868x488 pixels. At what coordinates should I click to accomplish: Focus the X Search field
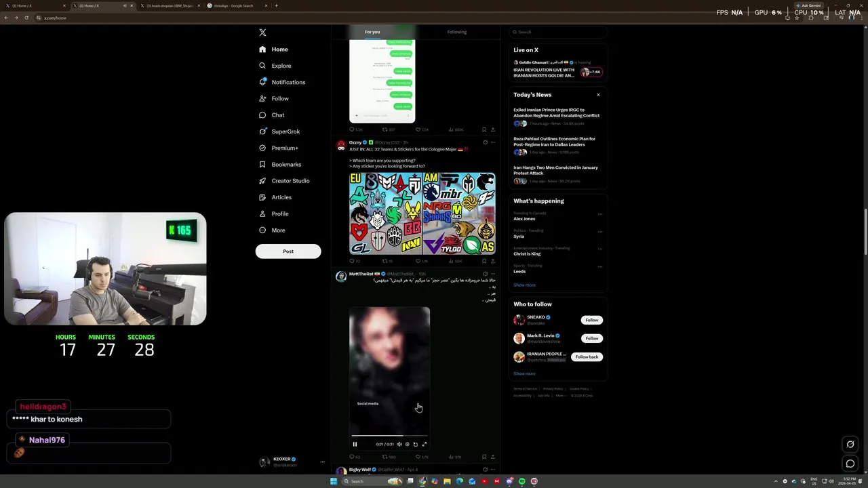pos(557,32)
